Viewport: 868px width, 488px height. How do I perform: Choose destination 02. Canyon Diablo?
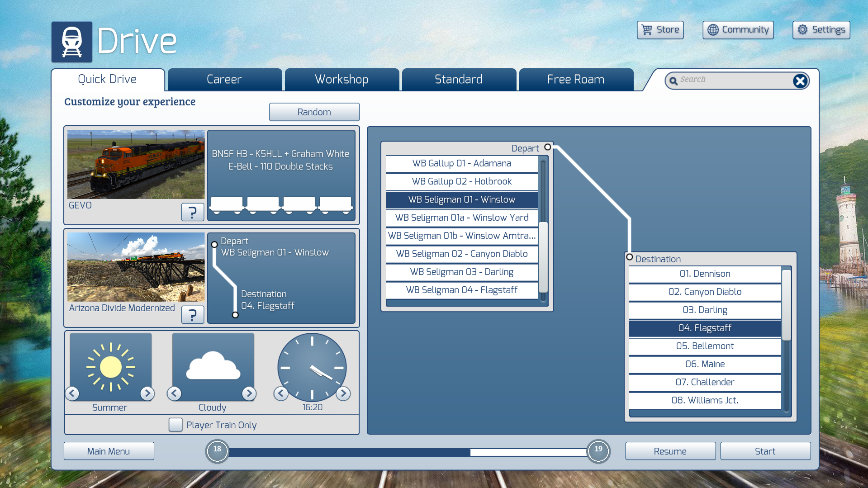click(x=705, y=292)
